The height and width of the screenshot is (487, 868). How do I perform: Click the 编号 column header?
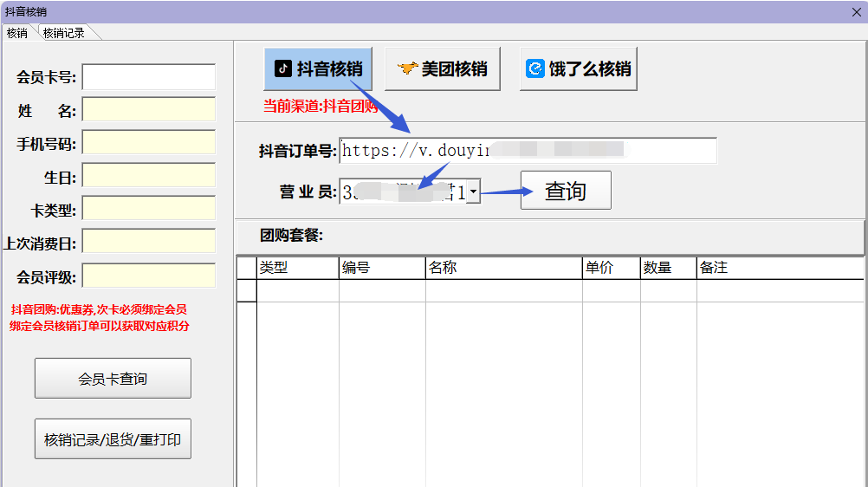coord(383,268)
